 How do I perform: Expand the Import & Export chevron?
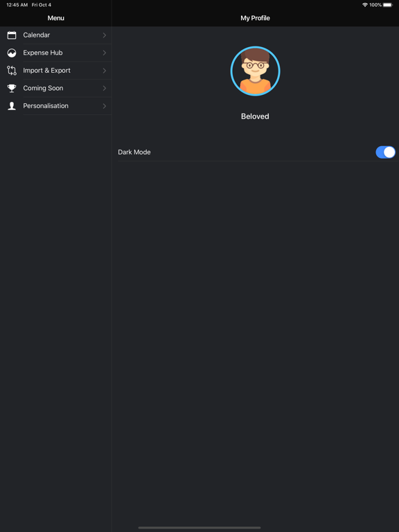coord(105,71)
